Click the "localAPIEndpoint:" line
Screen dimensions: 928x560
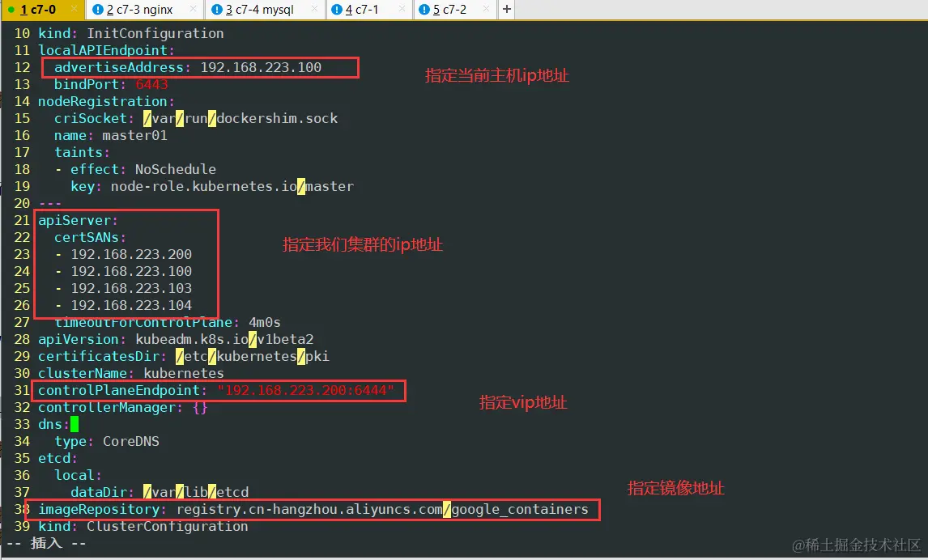(107, 51)
